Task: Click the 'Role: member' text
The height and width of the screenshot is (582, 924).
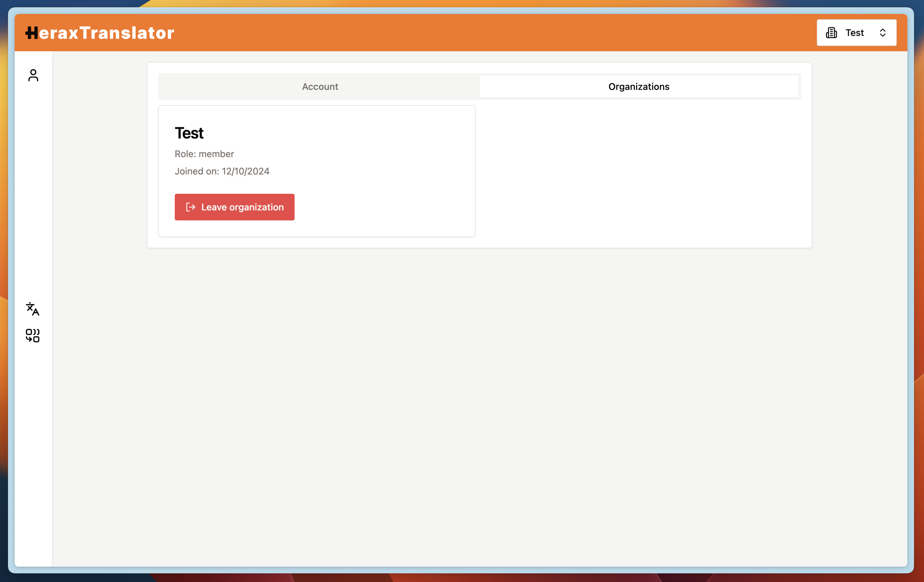Action: pos(204,154)
